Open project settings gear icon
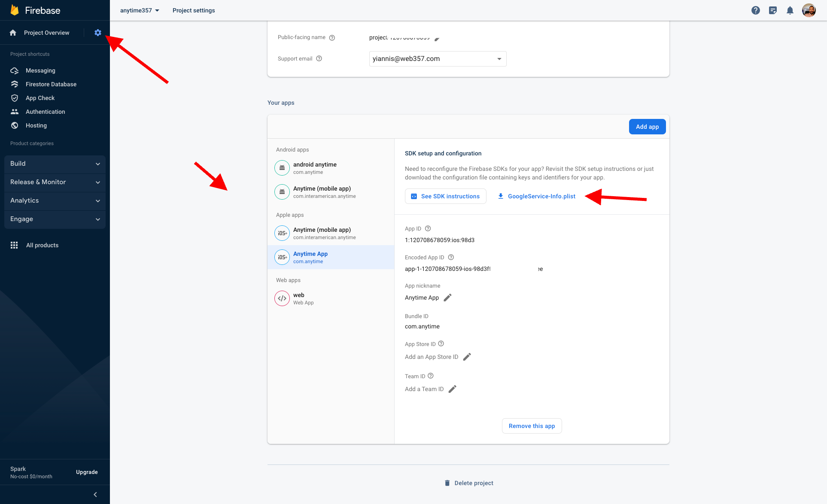This screenshot has width=827, height=504. 98,33
